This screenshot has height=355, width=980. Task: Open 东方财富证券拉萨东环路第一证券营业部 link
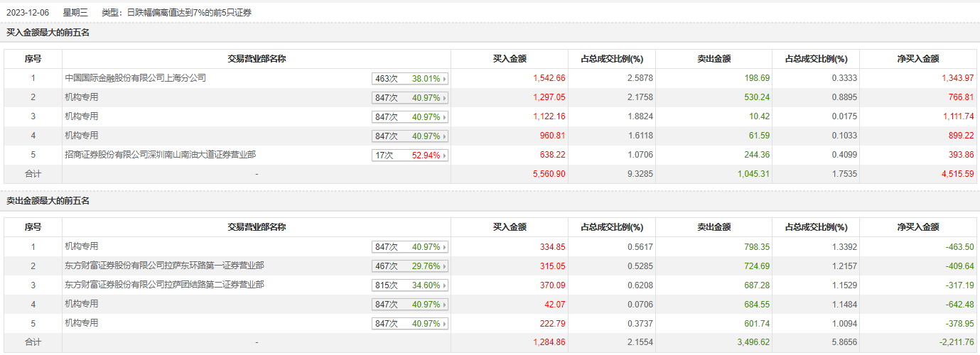pos(164,266)
